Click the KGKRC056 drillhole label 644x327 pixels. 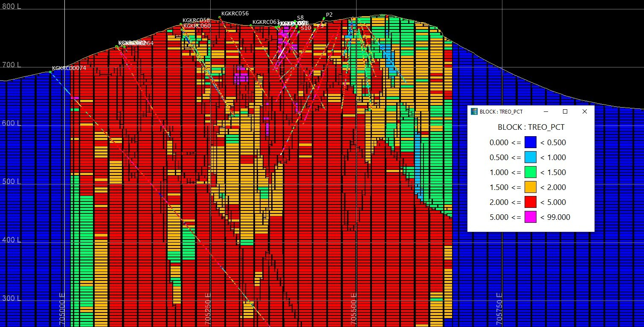tap(235, 14)
